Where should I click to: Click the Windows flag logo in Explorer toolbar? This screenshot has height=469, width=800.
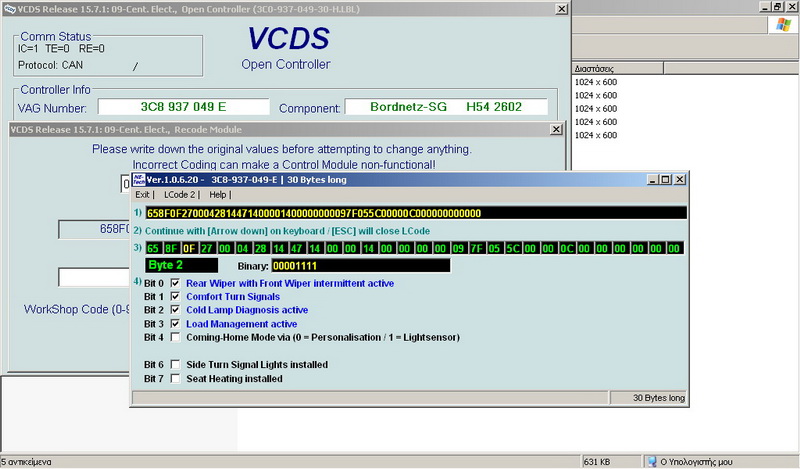pos(783,24)
